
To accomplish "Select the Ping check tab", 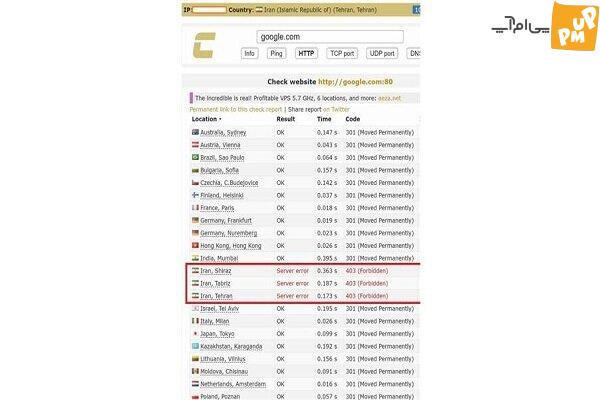I will click(x=276, y=54).
